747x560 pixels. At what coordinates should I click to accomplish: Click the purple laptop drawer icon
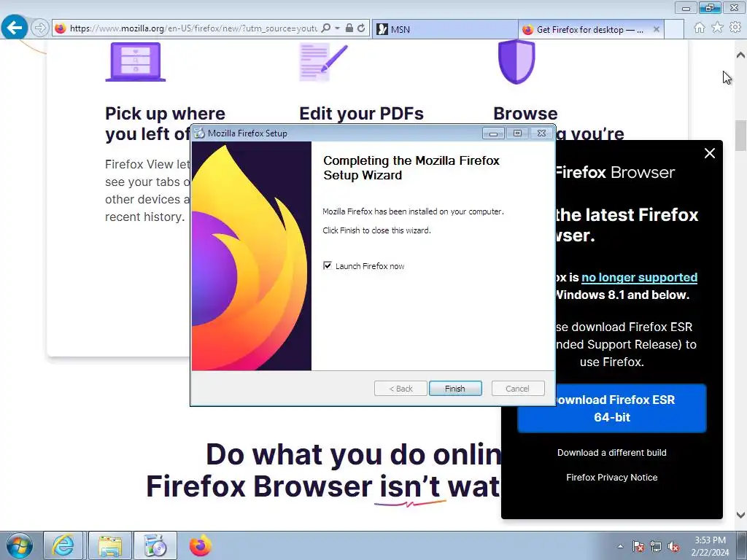coord(135,62)
